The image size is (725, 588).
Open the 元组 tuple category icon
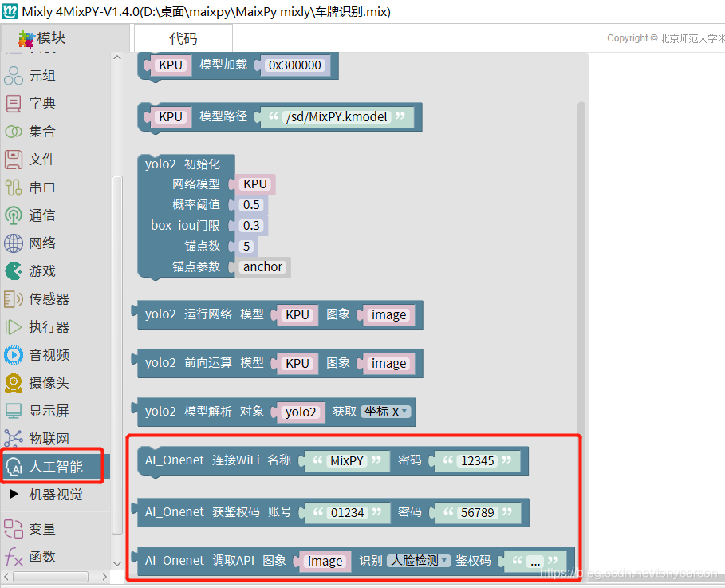tap(14, 76)
